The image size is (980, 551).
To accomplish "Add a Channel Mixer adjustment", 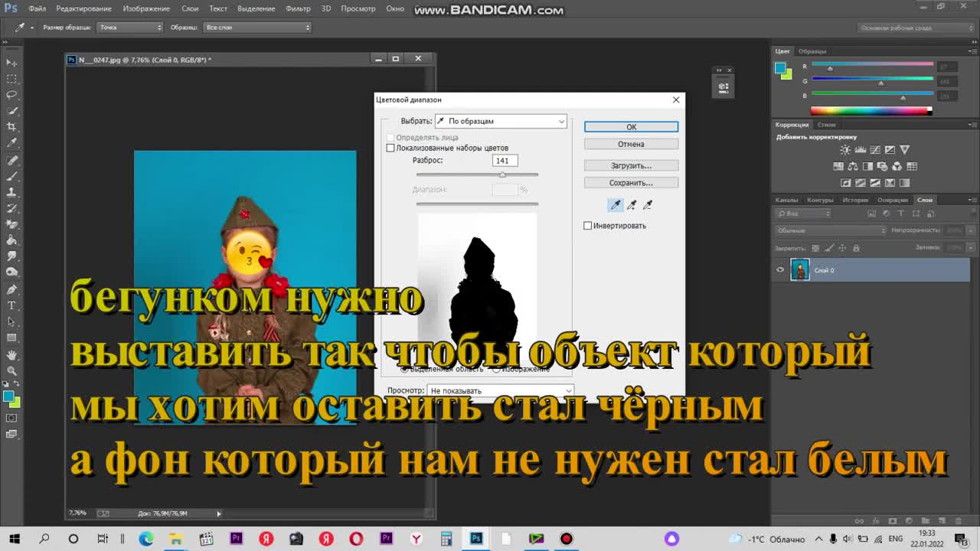I will pos(897,166).
